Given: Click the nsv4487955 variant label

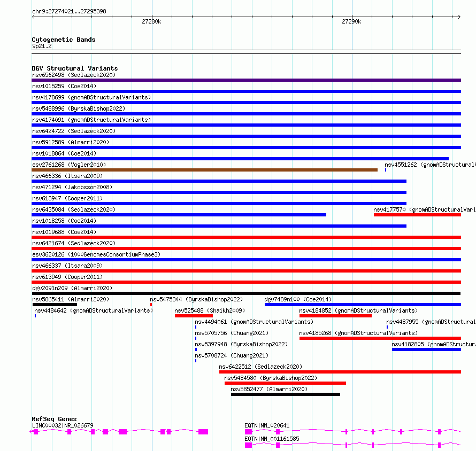Looking at the screenshot, I should 431,322.
